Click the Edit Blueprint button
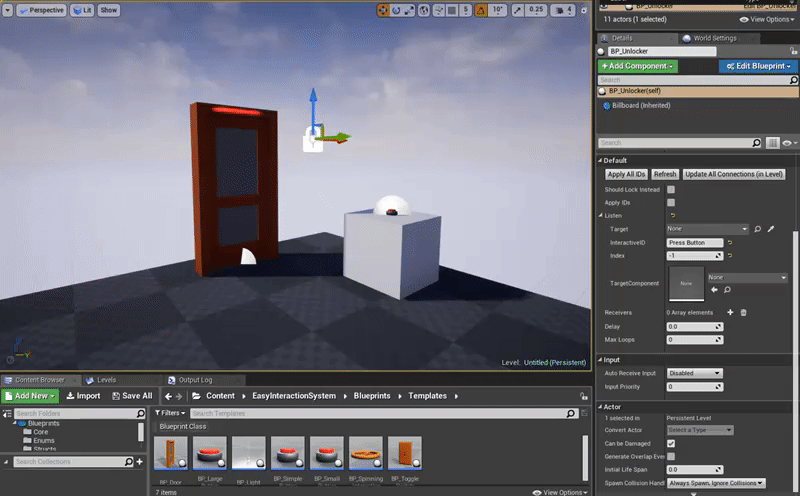This screenshot has height=496, width=800. pyautogui.click(x=758, y=66)
